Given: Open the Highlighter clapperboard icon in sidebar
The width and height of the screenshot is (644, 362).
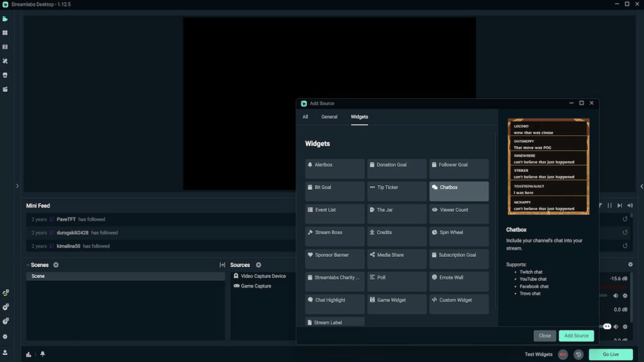Looking at the screenshot, I should click(x=5, y=89).
